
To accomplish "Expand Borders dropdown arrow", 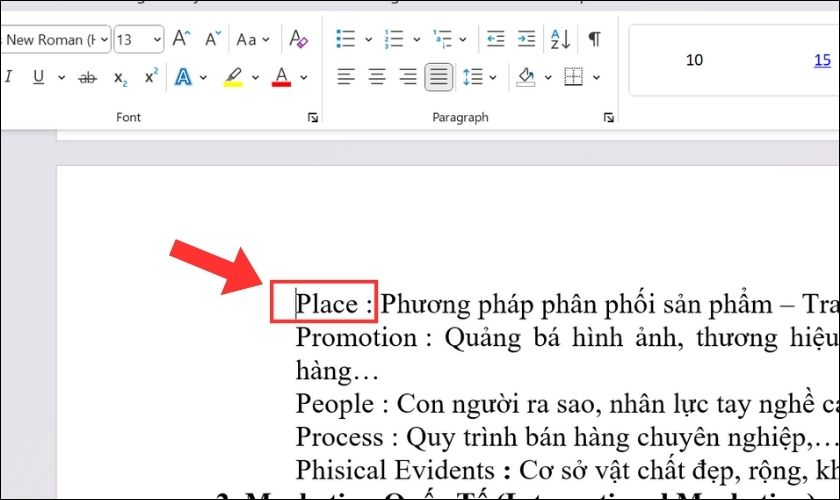I will (x=596, y=78).
